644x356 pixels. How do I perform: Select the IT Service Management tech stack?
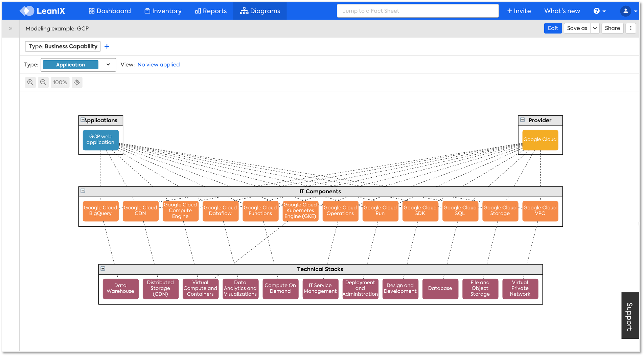tap(320, 289)
